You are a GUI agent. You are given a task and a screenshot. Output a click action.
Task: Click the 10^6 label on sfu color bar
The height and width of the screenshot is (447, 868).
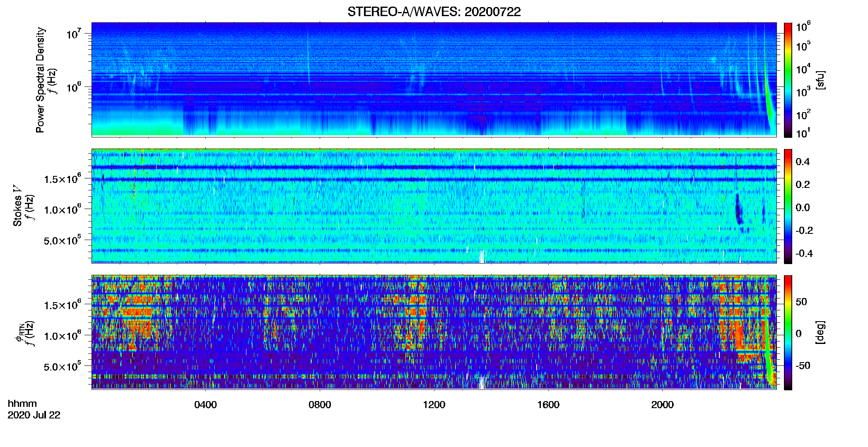click(x=803, y=26)
